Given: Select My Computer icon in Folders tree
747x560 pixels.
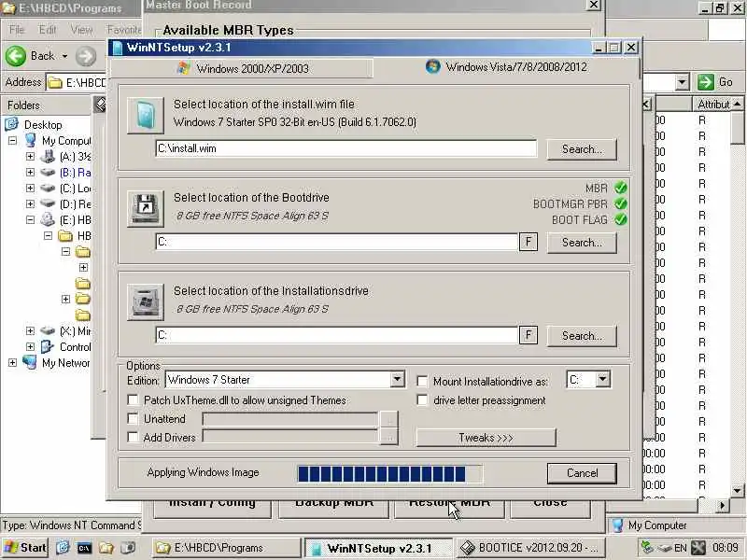Looking at the screenshot, I should 31,141.
